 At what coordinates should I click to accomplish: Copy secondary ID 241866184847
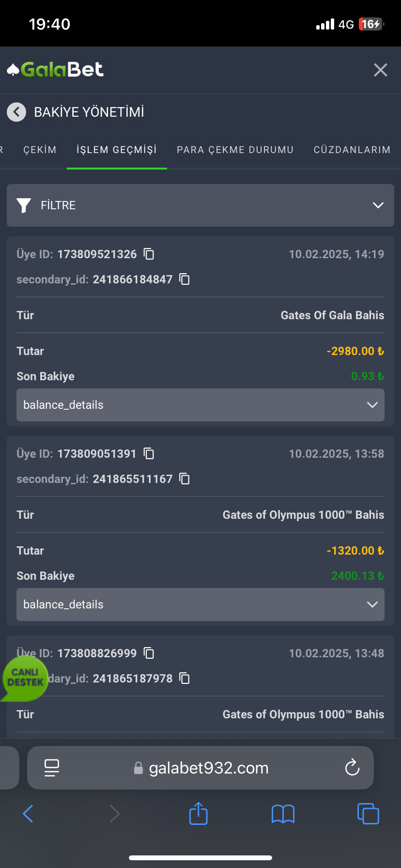(x=185, y=279)
